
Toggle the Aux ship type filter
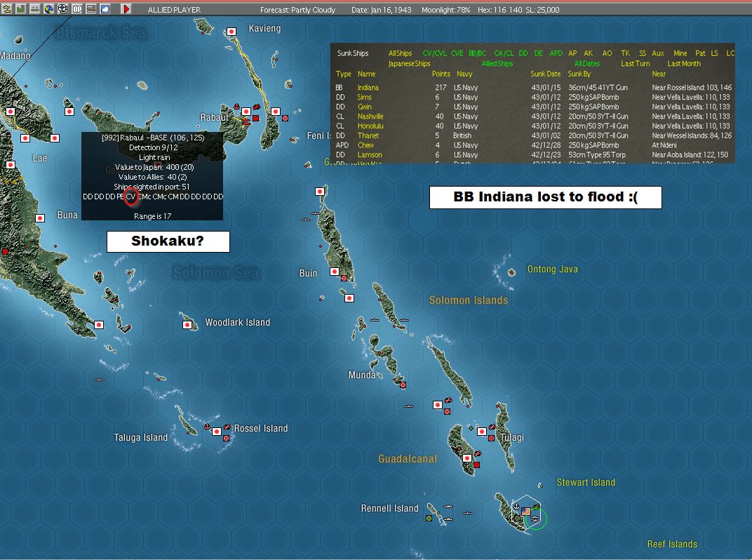[658, 53]
